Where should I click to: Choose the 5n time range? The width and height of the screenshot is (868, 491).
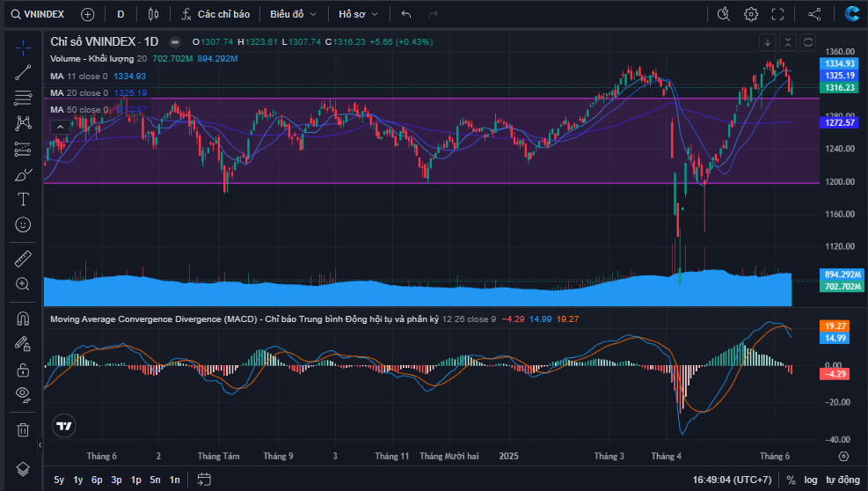click(x=155, y=480)
